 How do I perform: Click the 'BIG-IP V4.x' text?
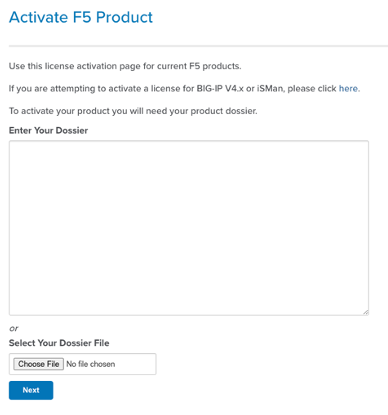(220, 89)
